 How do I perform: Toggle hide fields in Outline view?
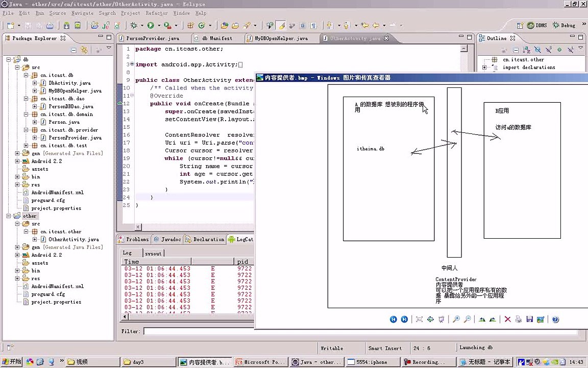(537, 50)
